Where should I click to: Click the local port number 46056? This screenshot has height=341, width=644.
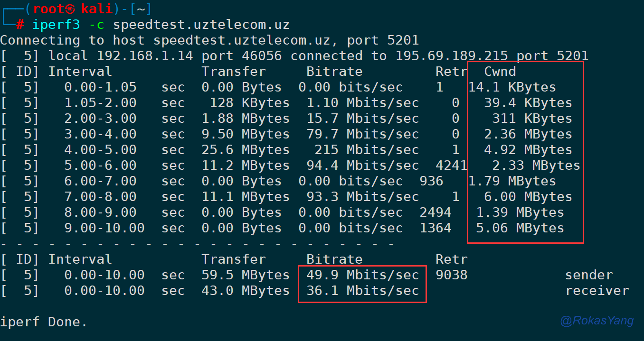coord(261,56)
